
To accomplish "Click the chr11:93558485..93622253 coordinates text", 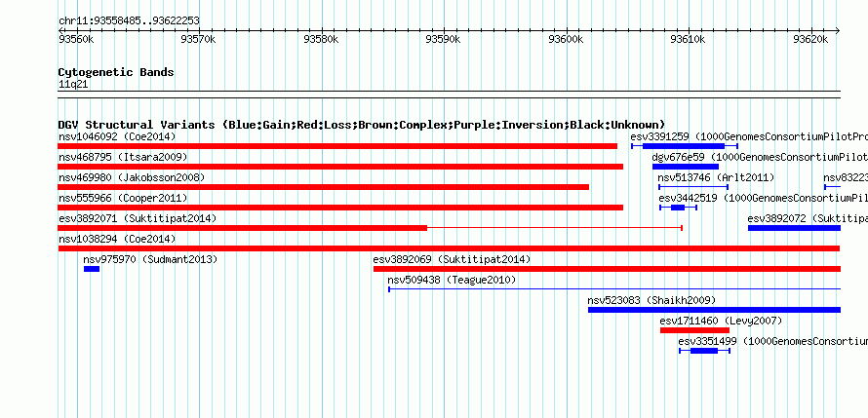I will [x=129, y=21].
